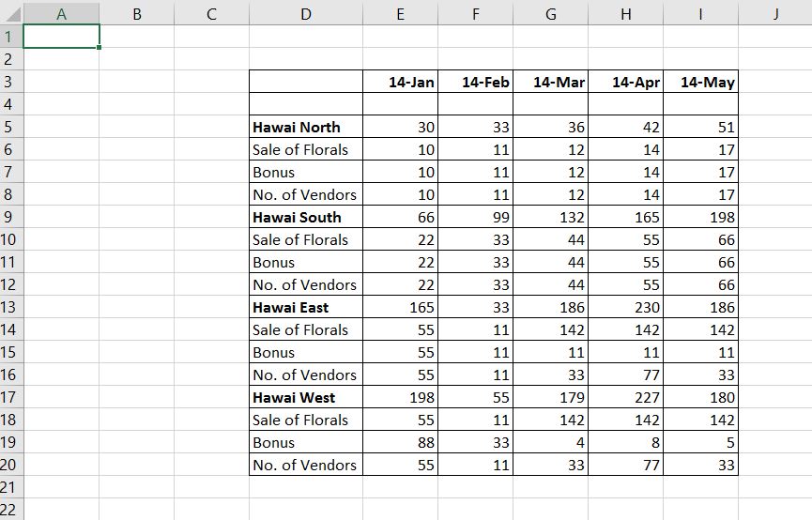Click Hawai South 14-Mar value 132
Image resolution: width=812 pixels, height=520 pixels.
[550, 217]
